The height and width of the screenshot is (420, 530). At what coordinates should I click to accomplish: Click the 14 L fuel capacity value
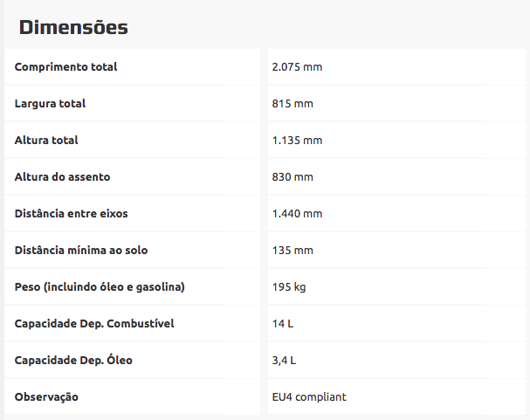(283, 324)
